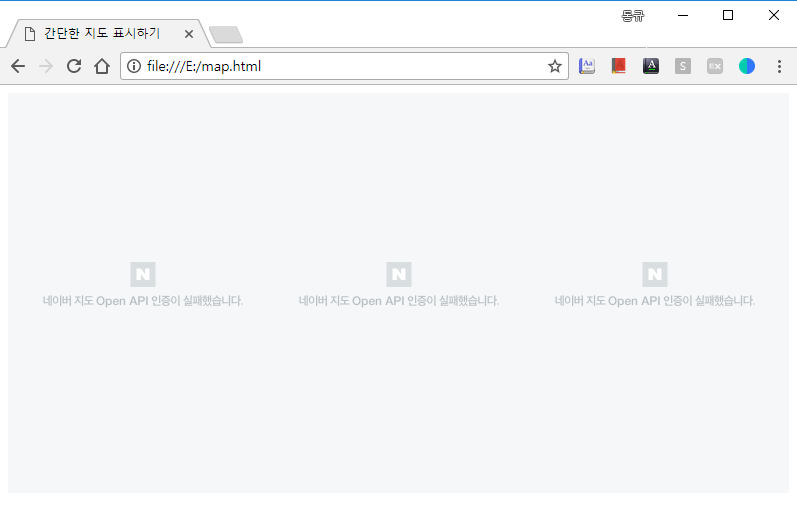The height and width of the screenshot is (523, 797).
Task: Click the left 네이버 지도 Open API 인증이 실패했습니다. message
Action: click(143, 301)
